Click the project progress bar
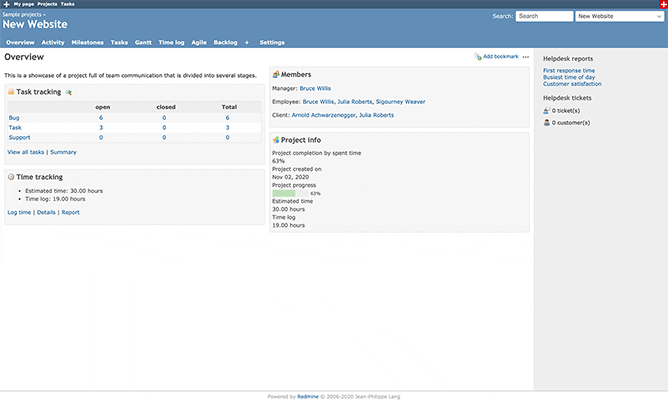Viewport: 668px width, 401px height. click(x=290, y=193)
